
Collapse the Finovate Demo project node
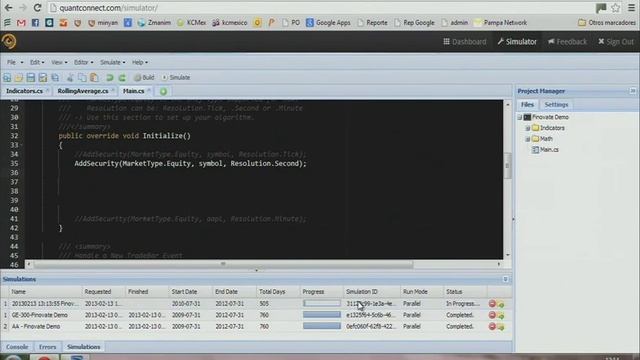point(520,117)
